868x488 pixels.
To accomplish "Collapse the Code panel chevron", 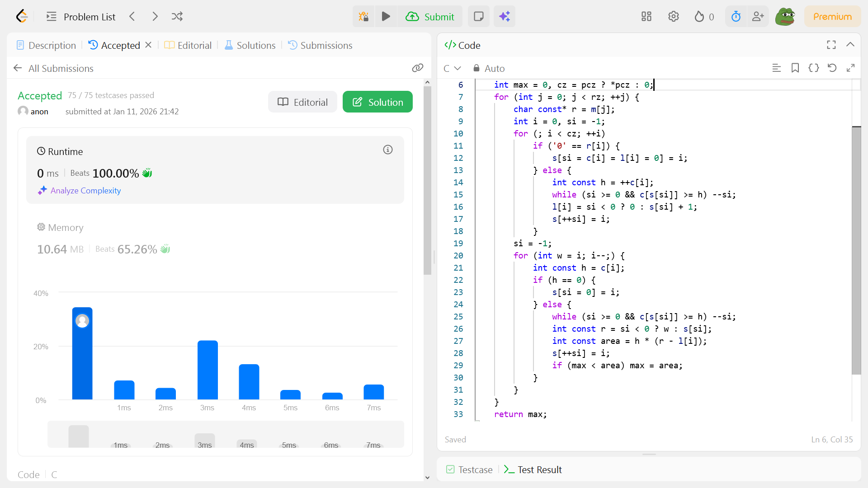I will (850, 45).
